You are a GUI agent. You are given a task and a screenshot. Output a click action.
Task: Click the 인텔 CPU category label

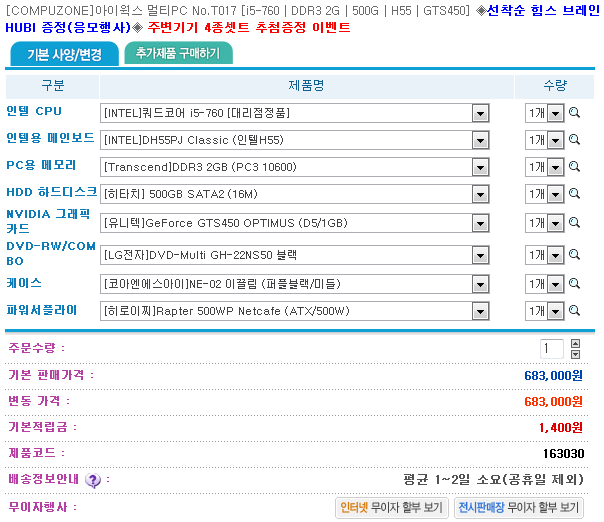click(x=34, y=111)
